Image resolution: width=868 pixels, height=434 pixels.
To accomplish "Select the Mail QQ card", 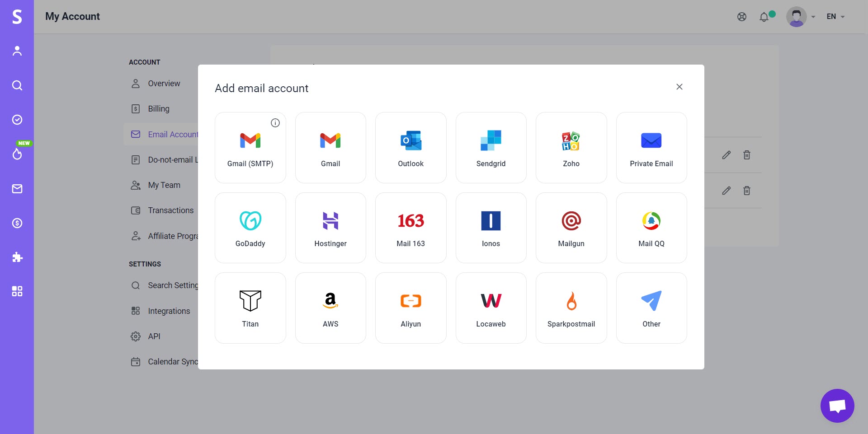I will point(651,228).
